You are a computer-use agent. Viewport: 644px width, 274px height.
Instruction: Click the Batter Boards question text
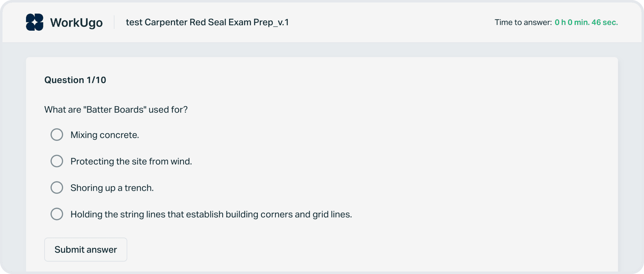coord(116,110)
